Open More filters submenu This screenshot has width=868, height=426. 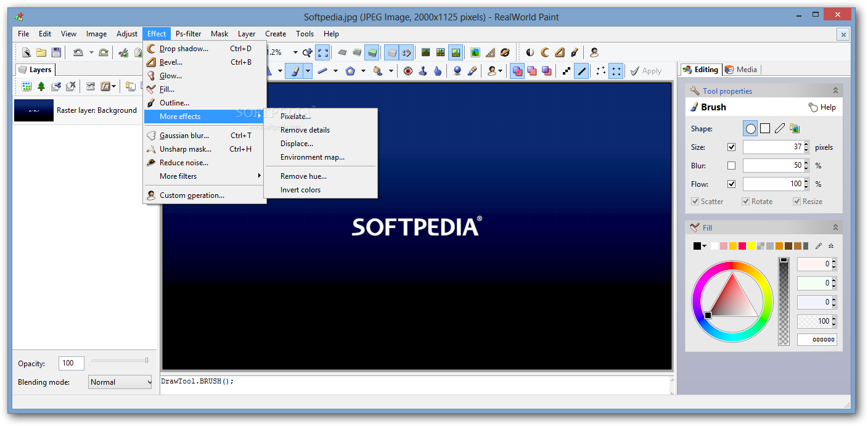coord(205,176)
